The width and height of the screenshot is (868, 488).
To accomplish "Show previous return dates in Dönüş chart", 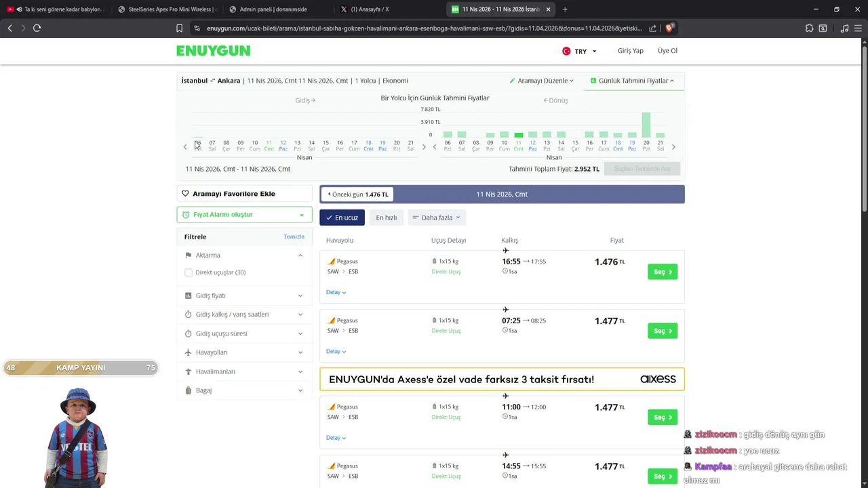I will tap(435, 147).
